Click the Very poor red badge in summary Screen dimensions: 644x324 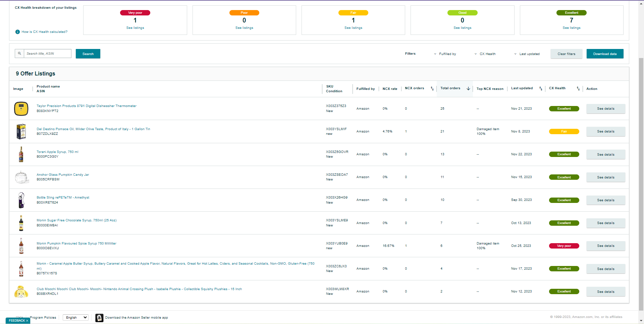(x=135, y=13)
